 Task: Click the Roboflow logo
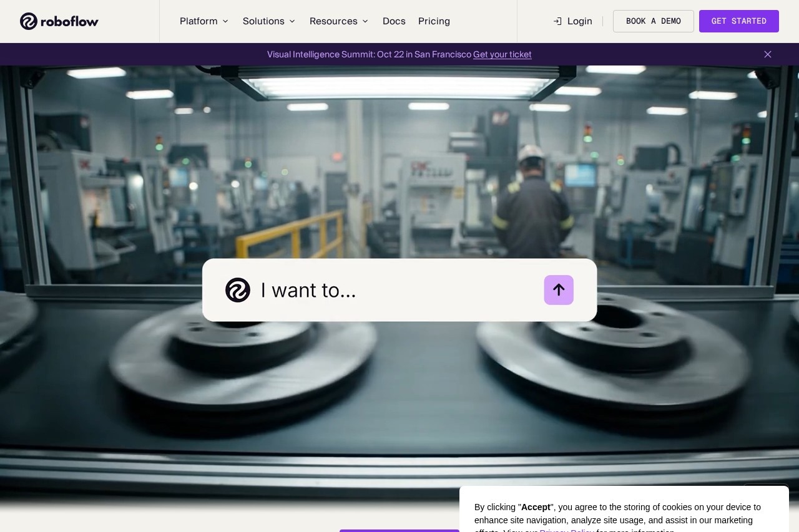(59, 21)
